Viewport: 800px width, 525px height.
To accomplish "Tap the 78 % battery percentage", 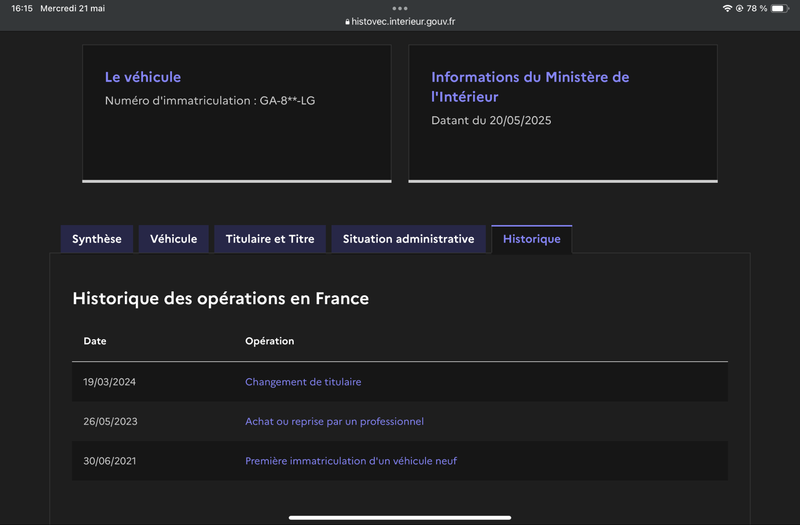I will (x=757, y=8).
